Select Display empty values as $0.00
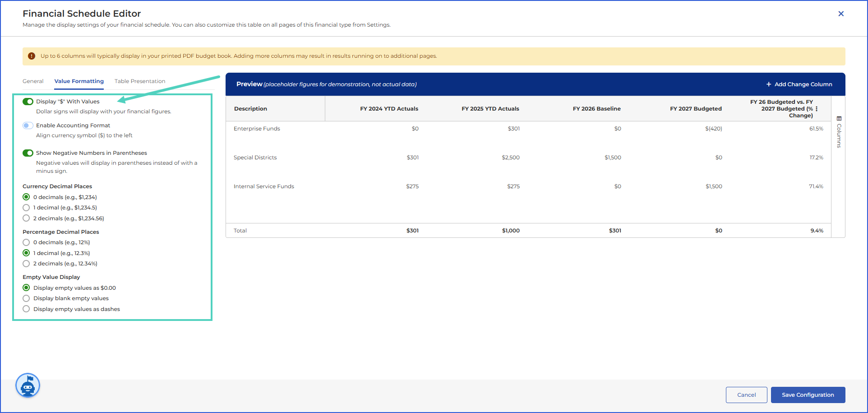Image resolution: width=868 pixels, height=413 pixels. coord(26,288)
